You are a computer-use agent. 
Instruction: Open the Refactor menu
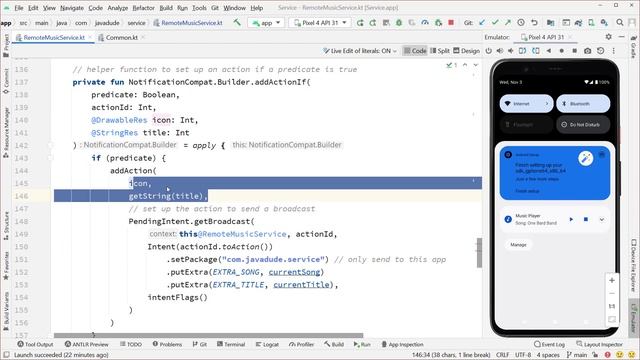coord(143,8)
